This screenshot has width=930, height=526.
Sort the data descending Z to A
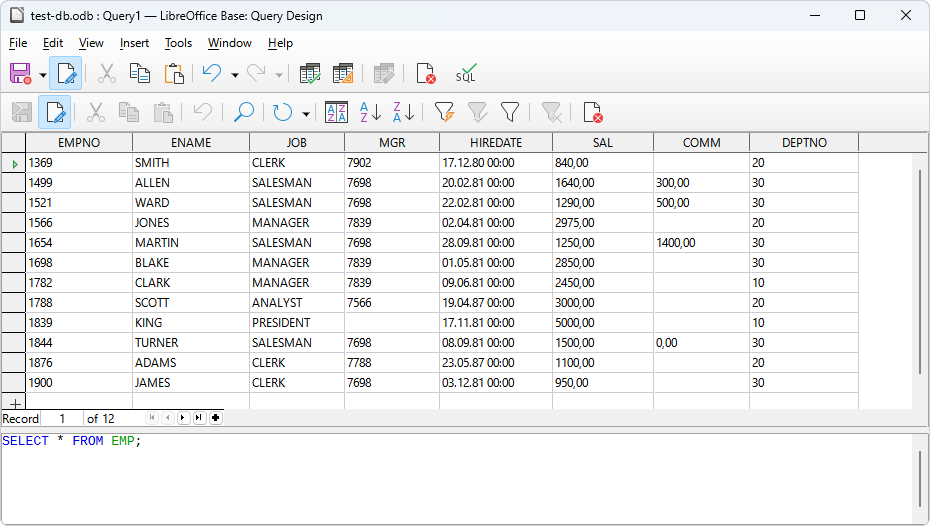(x=403, y=112)
